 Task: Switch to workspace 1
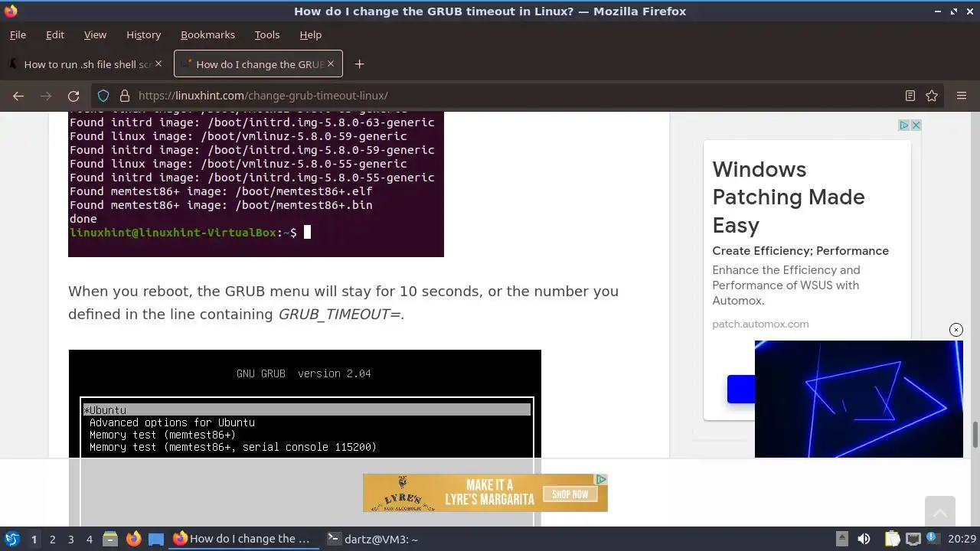pos(34,539)
